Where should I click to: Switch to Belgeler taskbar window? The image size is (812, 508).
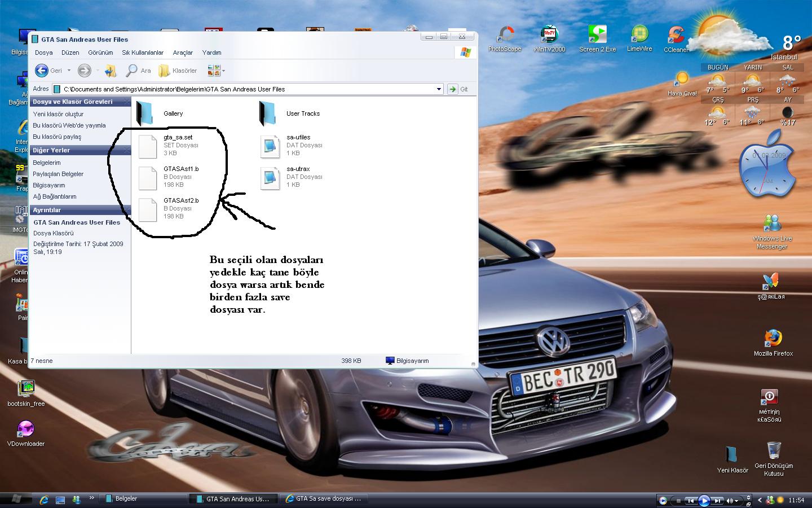click(x=143, y=499)
